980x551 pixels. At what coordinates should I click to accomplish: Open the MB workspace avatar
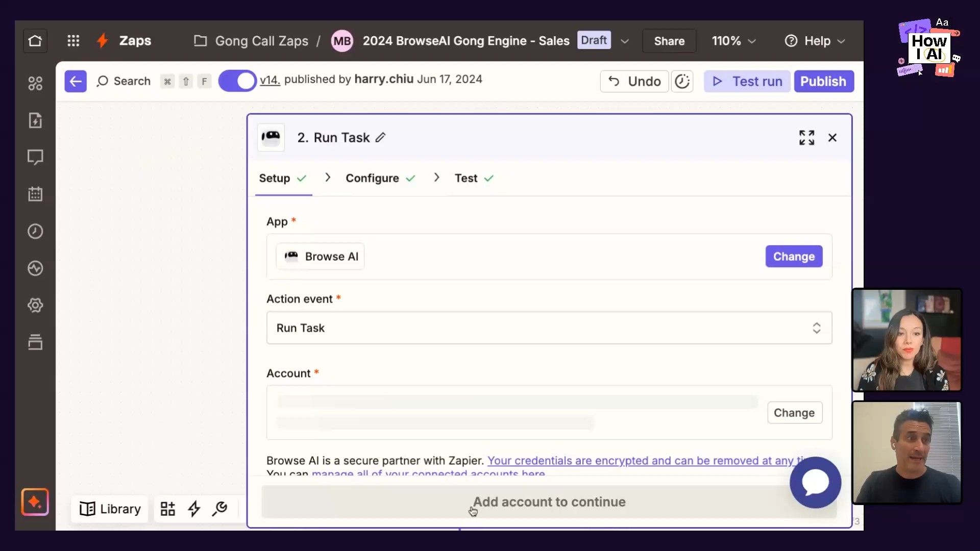342,41
